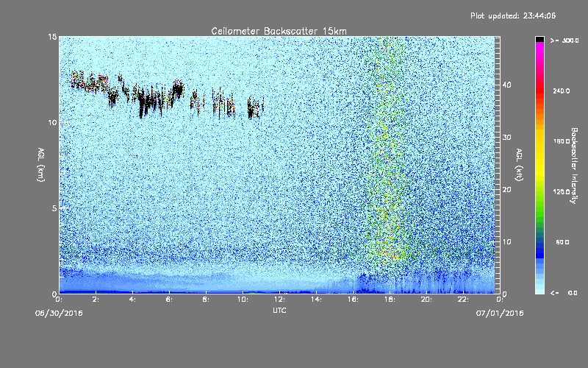Click the '<= 0.0' colorbar value
This screenshot has width=588, height=368.
pyautogui.click(x=564, y=293)
